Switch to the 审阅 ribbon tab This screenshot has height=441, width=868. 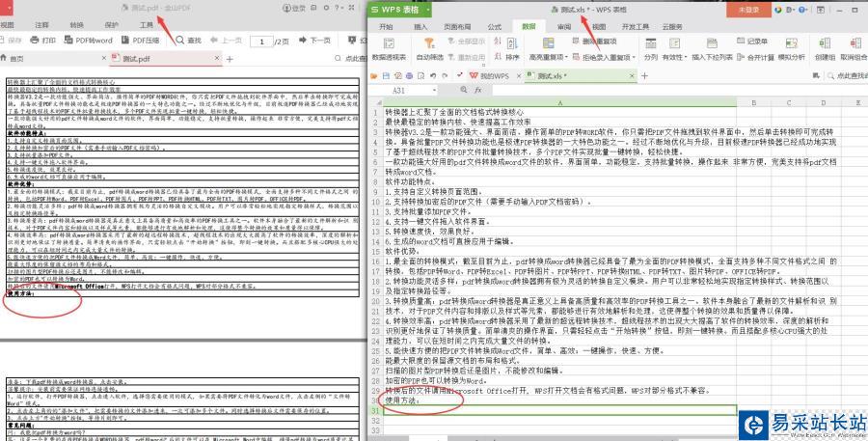point(564,27)
